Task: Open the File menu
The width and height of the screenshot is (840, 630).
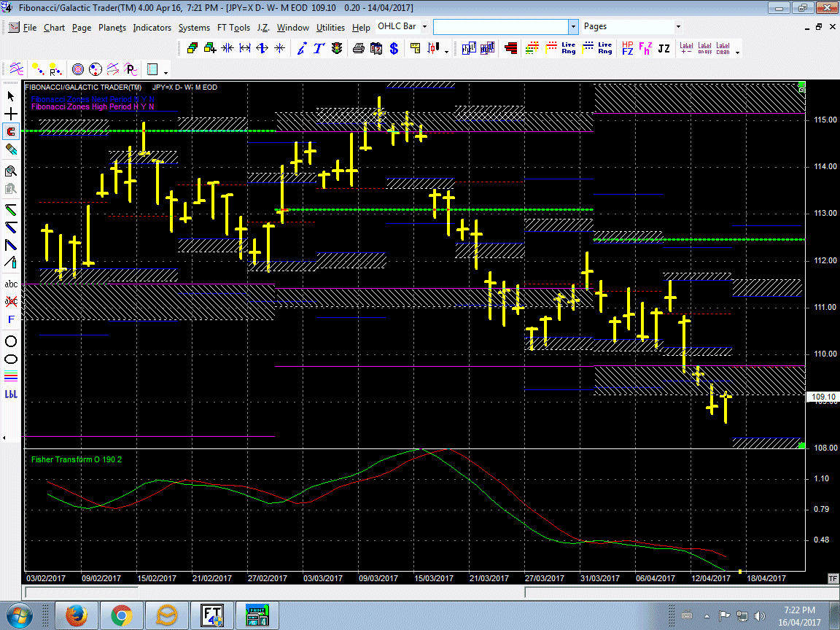Action: pos(29,27)
